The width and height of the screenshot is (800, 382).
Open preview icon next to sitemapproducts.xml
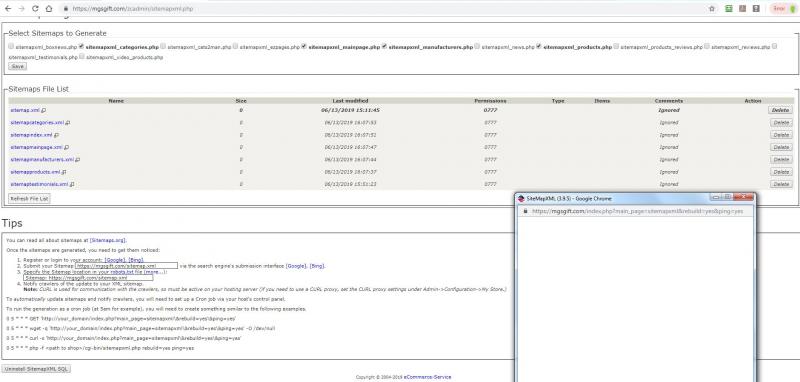pos(64,172)
